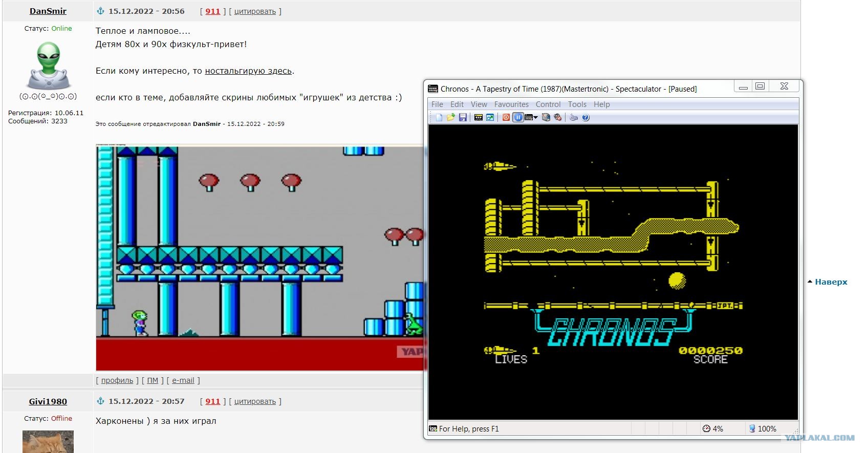Open DanSmir's профиль link
868x453 pixels.
tap(117, 380)
